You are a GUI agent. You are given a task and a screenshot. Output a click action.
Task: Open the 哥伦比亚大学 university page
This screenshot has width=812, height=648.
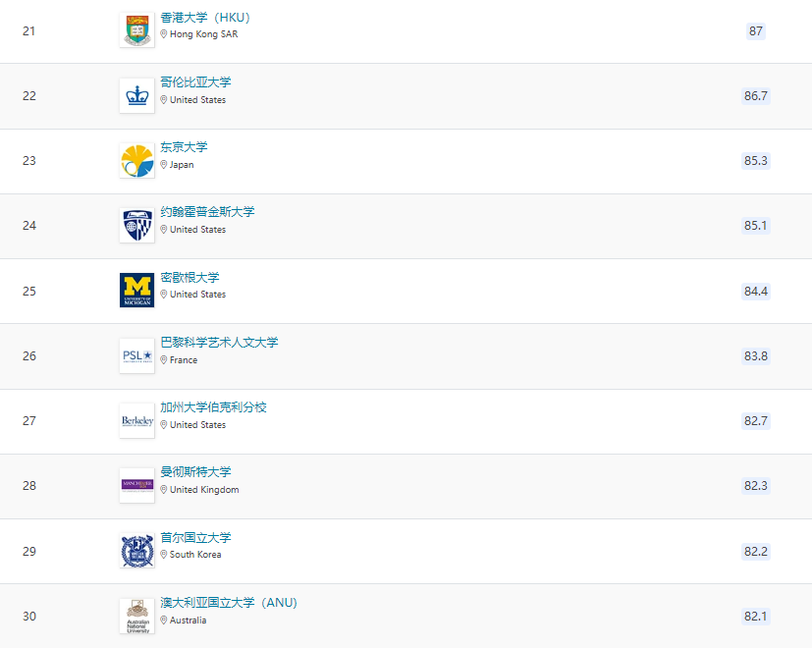[x=190, y=81]
